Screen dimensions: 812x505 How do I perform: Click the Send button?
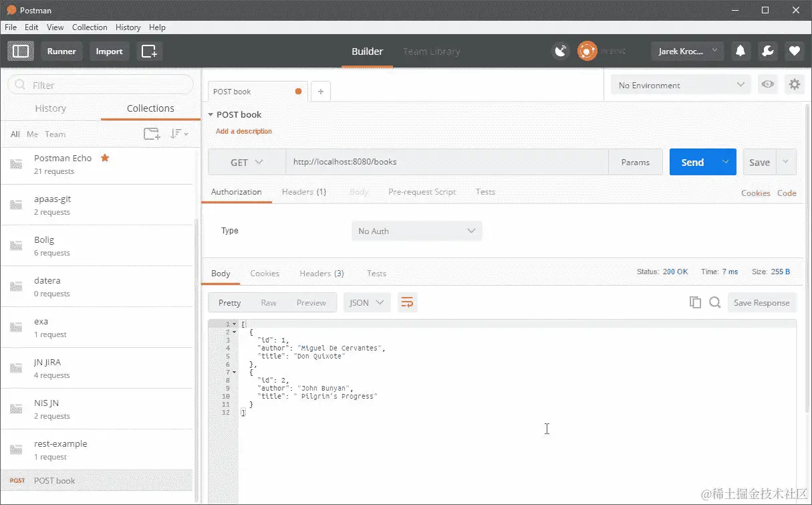[x=692, y=162]
